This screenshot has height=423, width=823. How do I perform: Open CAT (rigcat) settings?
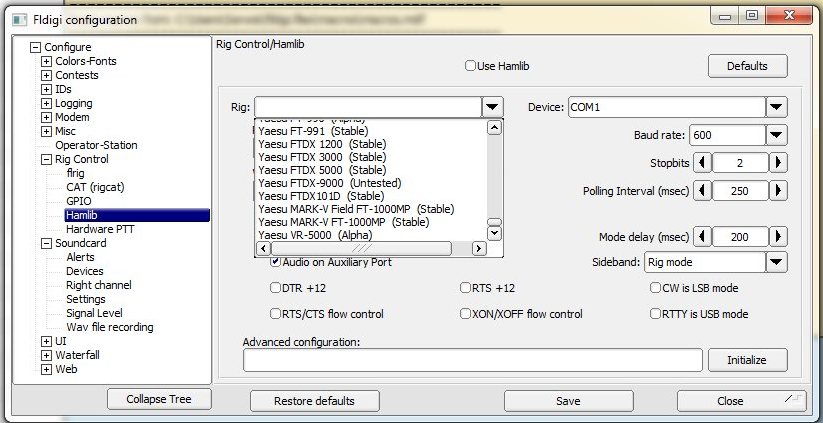pyautogui.click(x=95, y=187)
